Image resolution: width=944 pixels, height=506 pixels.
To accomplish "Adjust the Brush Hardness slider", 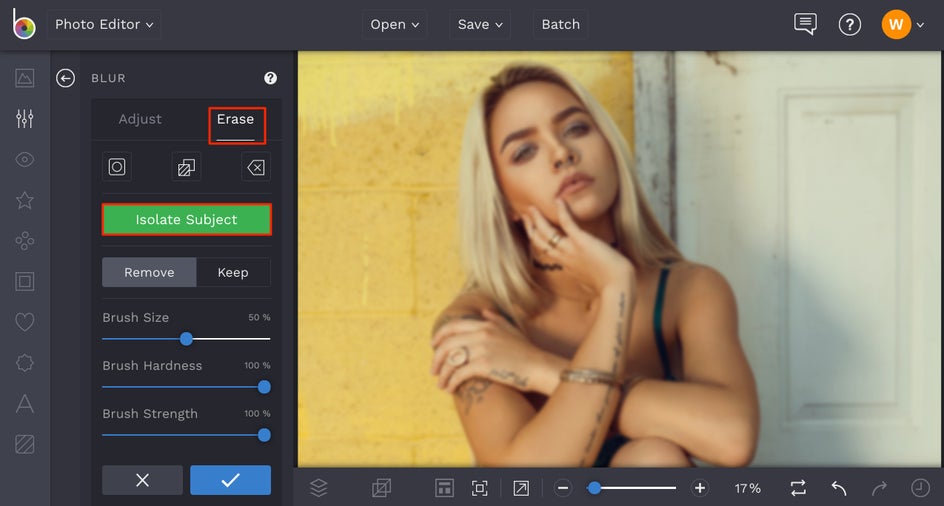I will tap(186, 387).
